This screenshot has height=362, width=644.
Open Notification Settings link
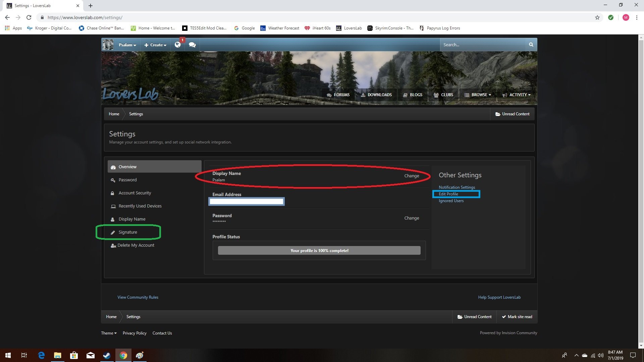457,187
